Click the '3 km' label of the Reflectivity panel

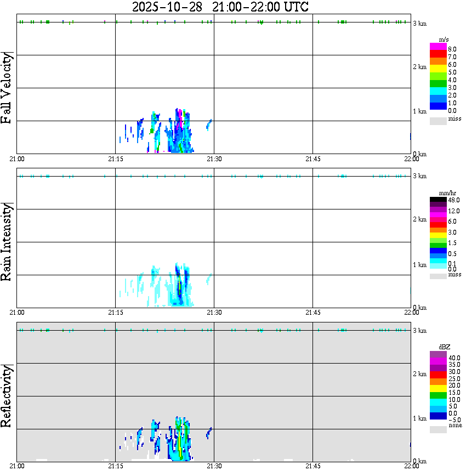point(420,331)
